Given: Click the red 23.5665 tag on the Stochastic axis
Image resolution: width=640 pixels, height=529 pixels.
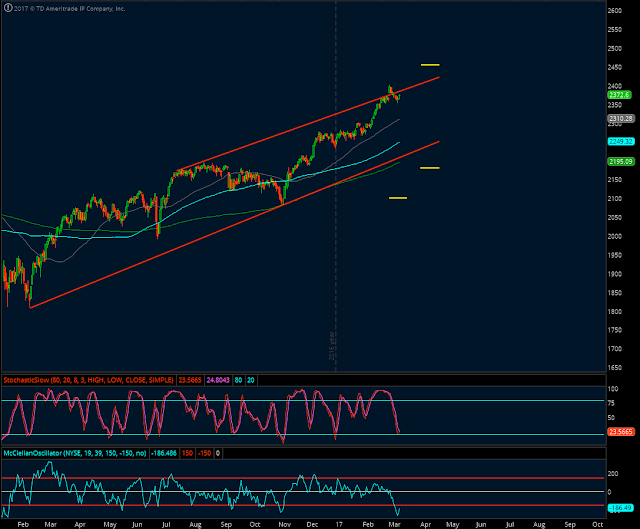Looking at the screenshot, I should coord(621,431).
